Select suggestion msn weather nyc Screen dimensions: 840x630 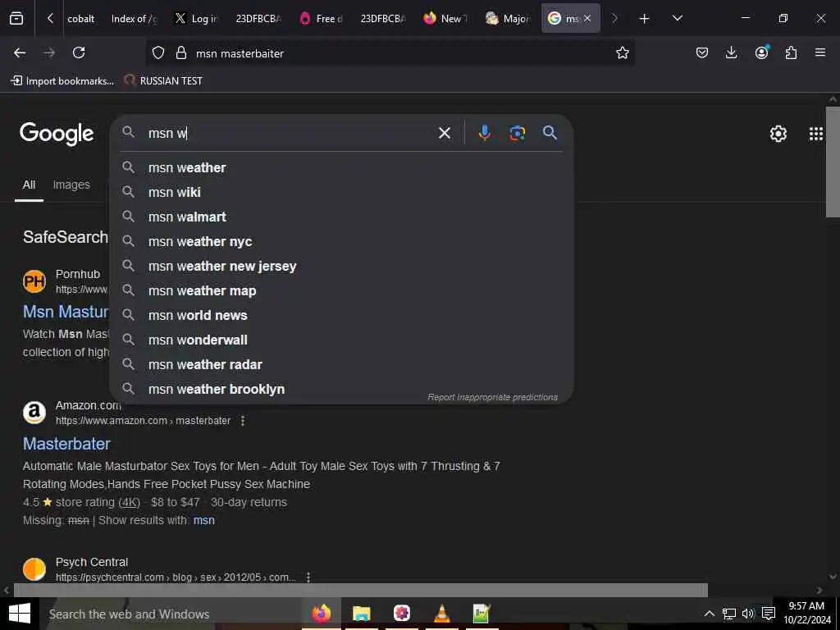(341, 242)
